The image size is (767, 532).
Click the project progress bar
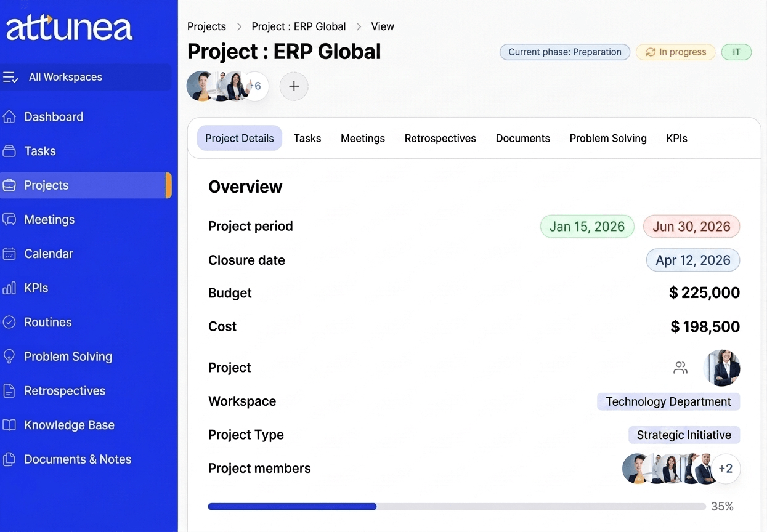[x=457, y=507]
